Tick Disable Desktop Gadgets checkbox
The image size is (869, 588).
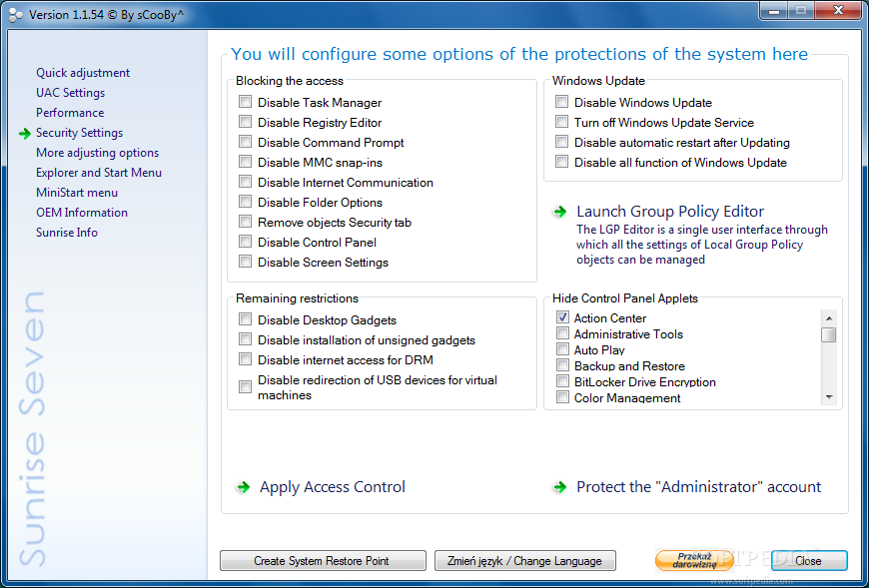245,319
